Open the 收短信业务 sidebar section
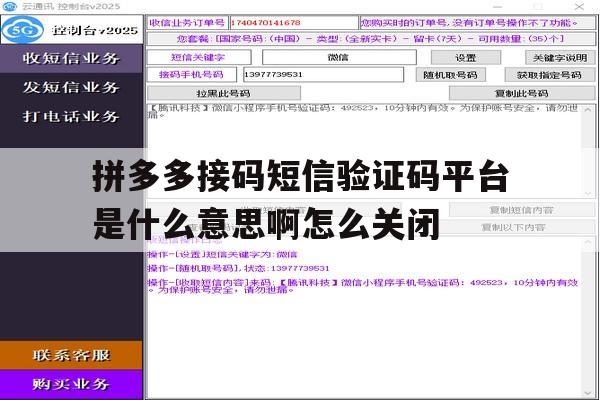600x400 pixels. tap(71, 59)
